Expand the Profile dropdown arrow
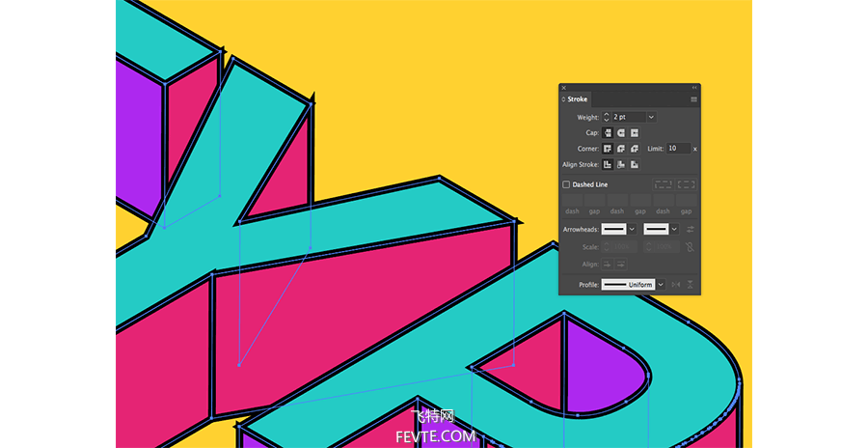The width and height of the screenshot is (868, 448). [x=661, y=285]
